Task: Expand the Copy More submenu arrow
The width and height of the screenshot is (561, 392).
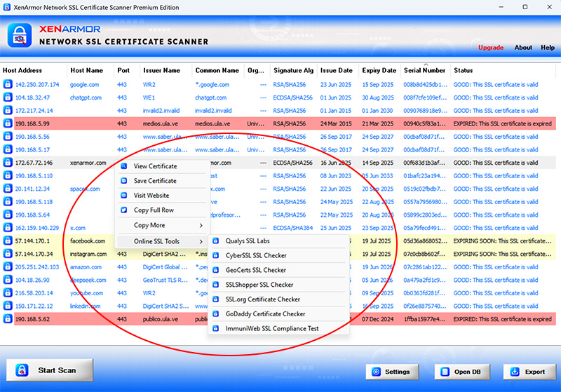Action: tap(201, 225)
